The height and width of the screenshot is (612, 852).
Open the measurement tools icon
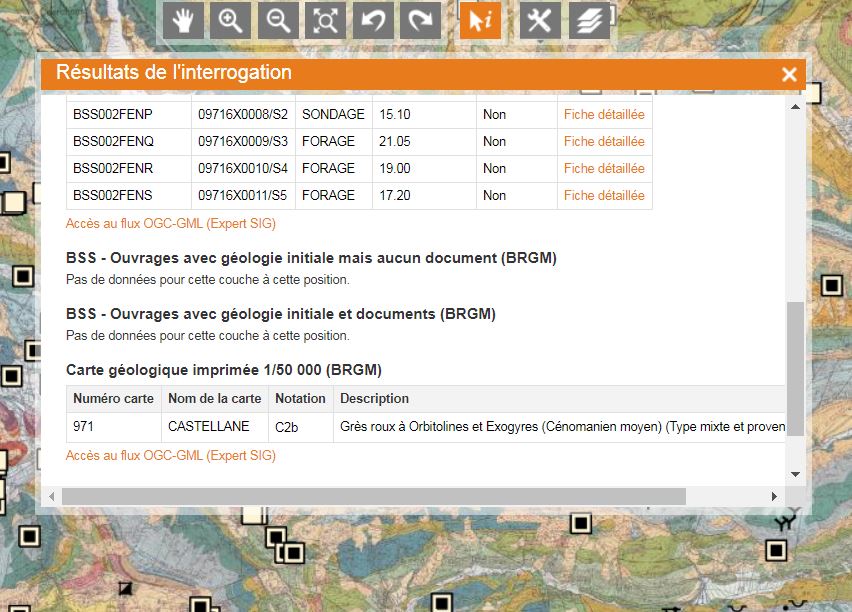540,21
